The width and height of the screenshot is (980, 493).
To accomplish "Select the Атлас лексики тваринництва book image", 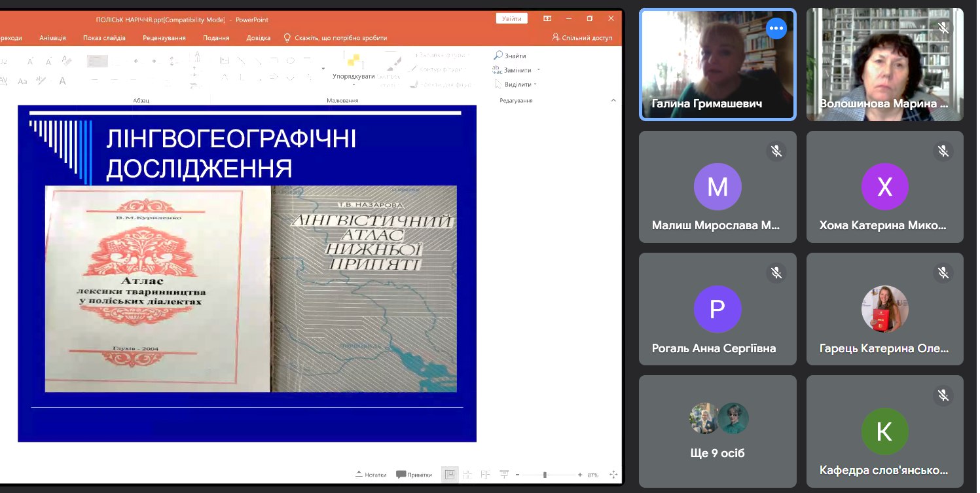I will [x=158, y=289].
